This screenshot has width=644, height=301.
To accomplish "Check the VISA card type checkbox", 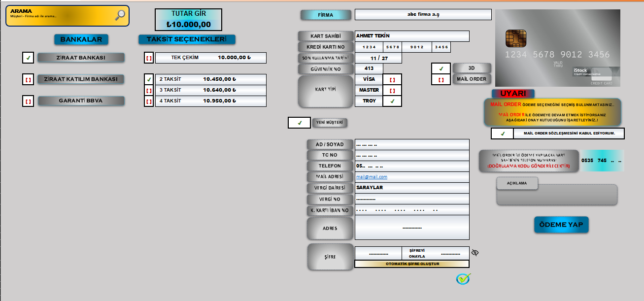I will point(392,79).
